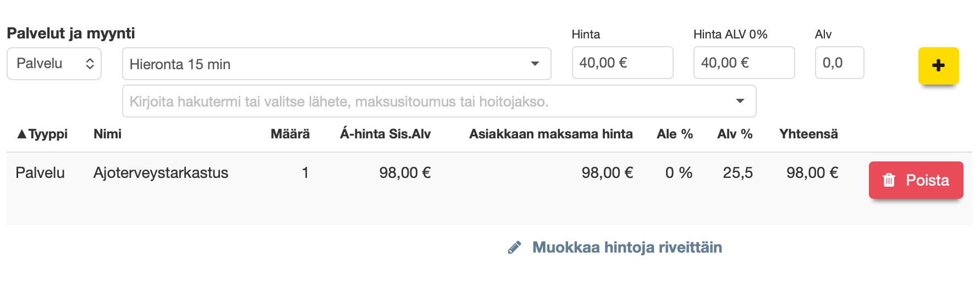Click the pencil icon beside Muokkaa hintoja

[514, 248]
